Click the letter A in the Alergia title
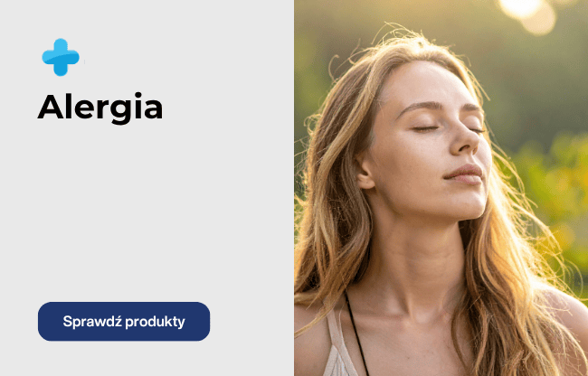The image size is (588, 376). [51, 108]
